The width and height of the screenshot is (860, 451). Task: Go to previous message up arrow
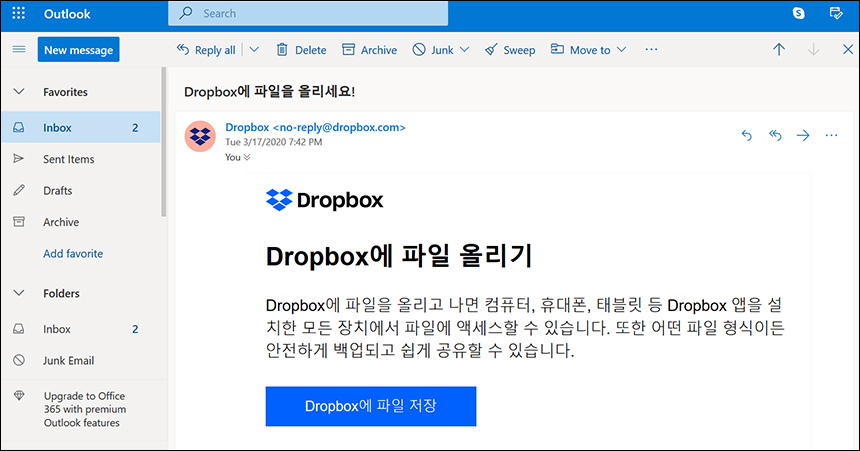click(x=779, y=49)
